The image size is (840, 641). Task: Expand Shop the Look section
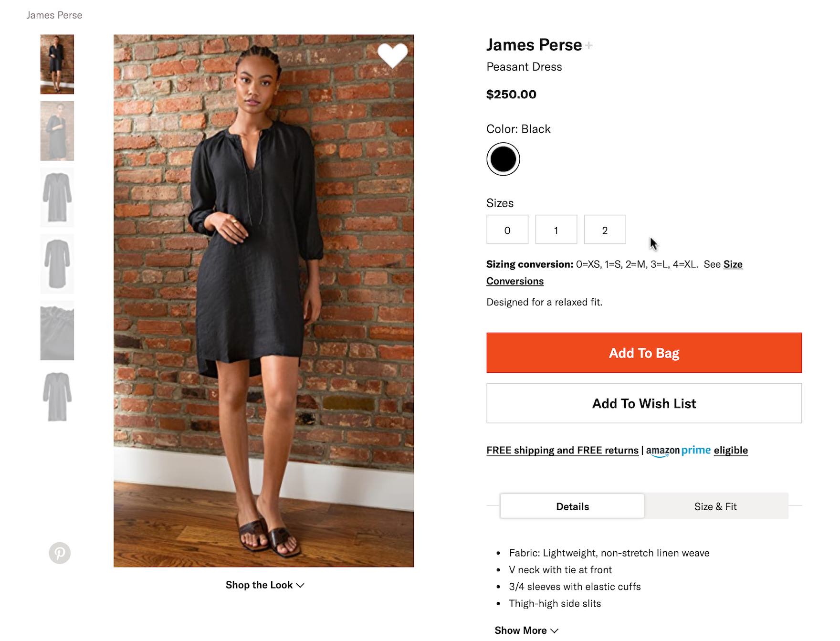264,585
